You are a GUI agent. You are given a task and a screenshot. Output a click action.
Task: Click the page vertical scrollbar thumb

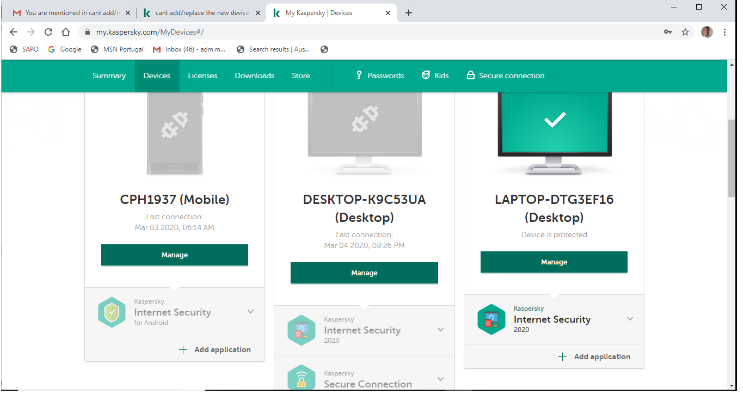tap(732, 158)
